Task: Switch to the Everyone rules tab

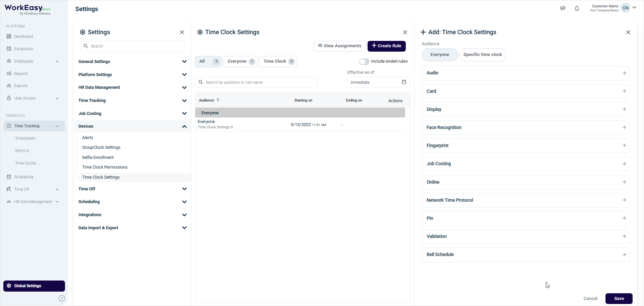Action: pos(241,61)
